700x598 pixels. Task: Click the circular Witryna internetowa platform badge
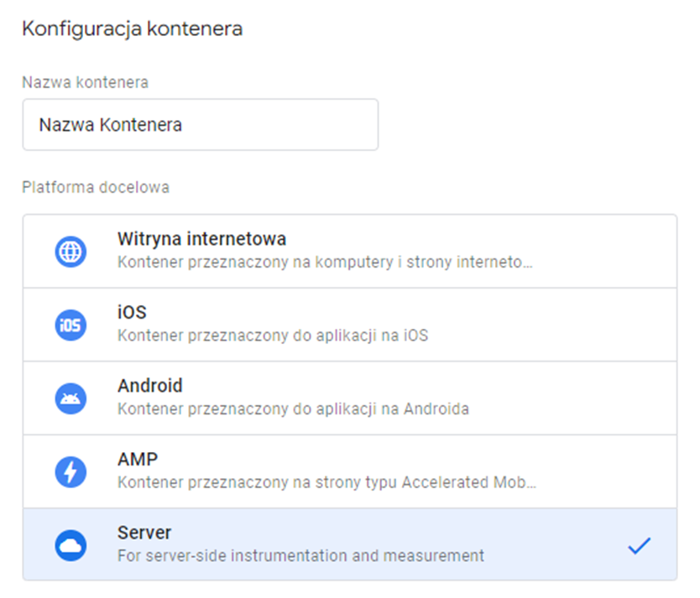pyautogui.click(x=71, y=251)
